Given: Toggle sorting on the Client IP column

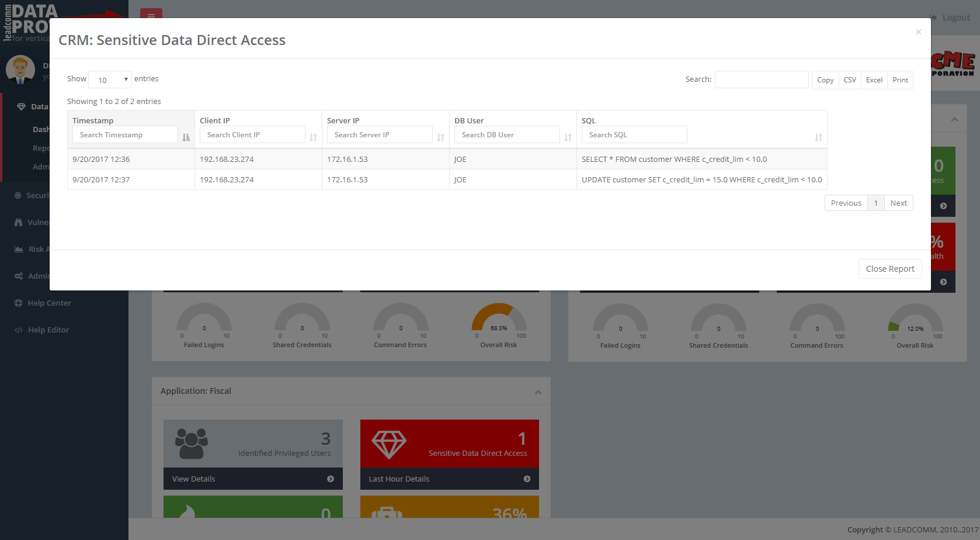Looking at the screenshot, I should tap(313, 137).
